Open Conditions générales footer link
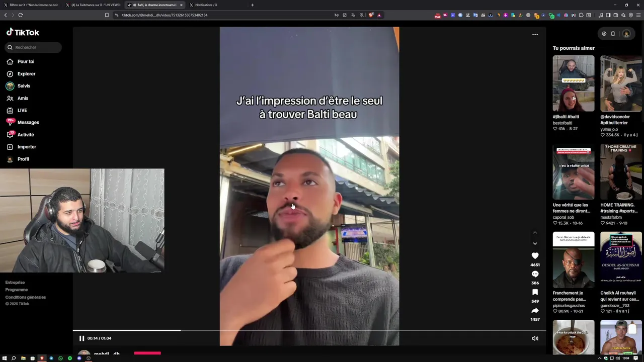The width and height of the screenshot is (644, 362). [x=26, y=297]
